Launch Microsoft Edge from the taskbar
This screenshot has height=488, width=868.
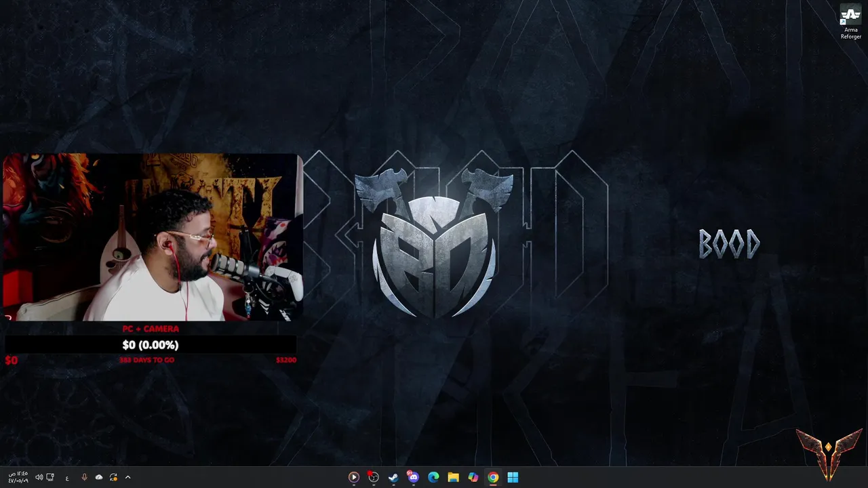pos(433,477)
